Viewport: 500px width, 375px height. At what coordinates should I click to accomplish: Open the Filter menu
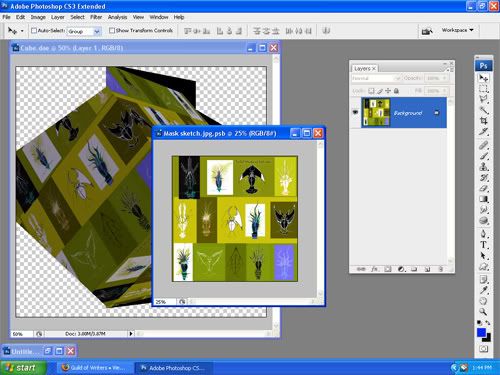96,17
